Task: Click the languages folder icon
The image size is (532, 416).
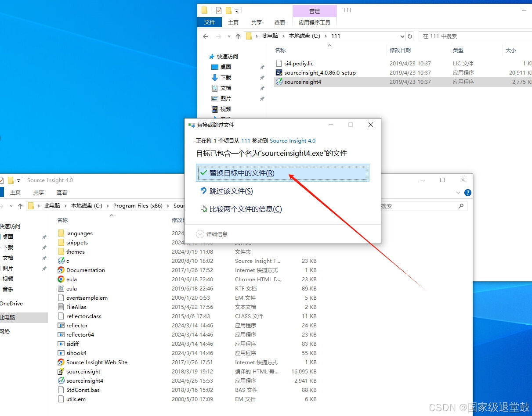Action: point(61,233)
